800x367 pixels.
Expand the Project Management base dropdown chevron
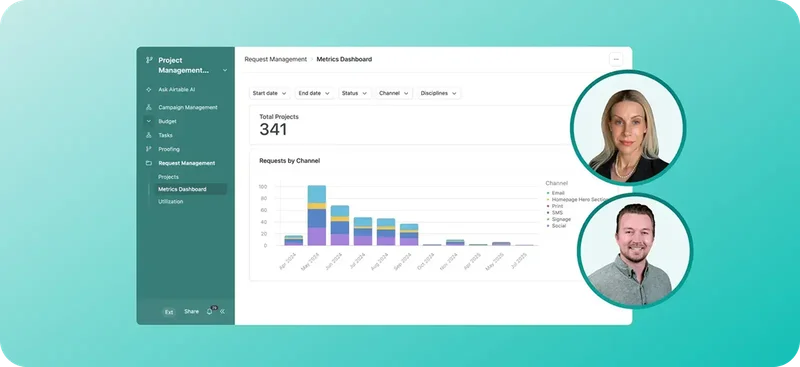[x=225, y=70]
